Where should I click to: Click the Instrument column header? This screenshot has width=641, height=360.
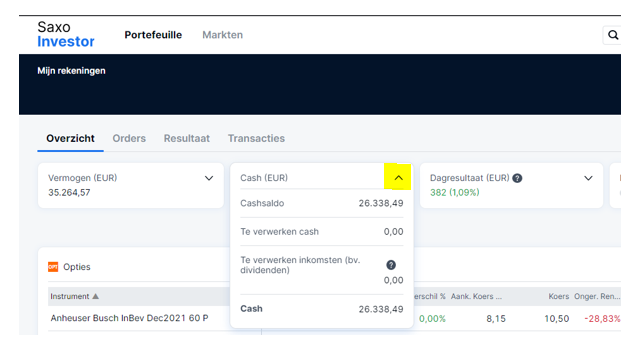pyautogui.click(x=70, y=296)
